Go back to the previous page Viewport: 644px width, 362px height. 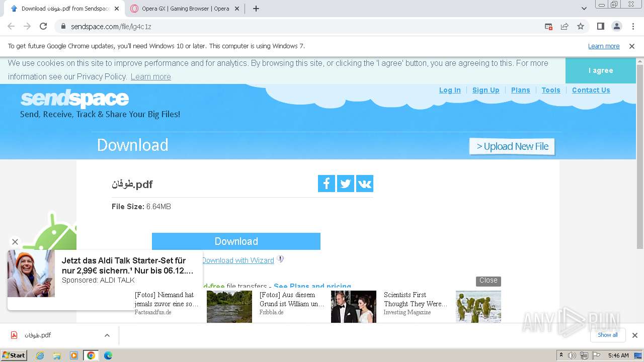click(11, 26)
